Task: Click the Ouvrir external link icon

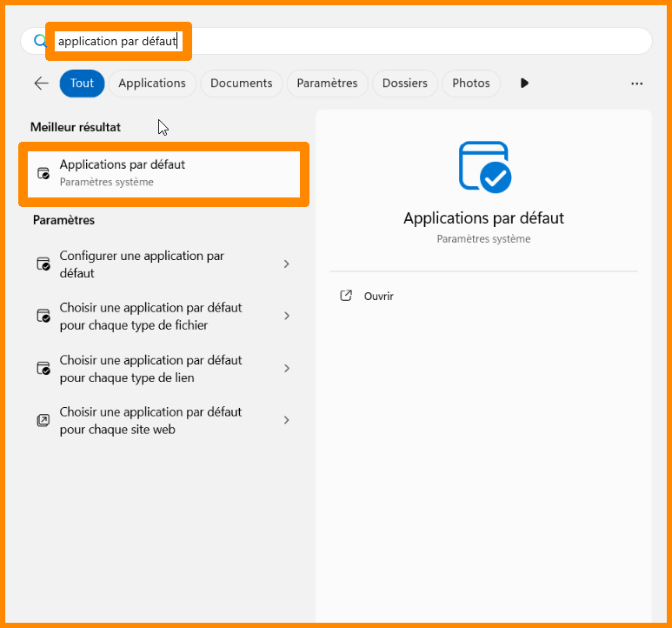Action: click(346, 296)
